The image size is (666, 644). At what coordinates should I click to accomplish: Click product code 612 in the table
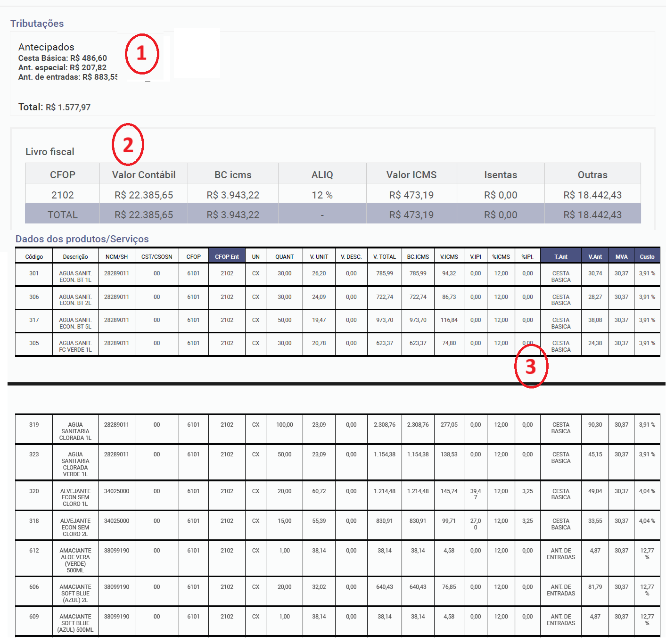(x=34, y=551)
